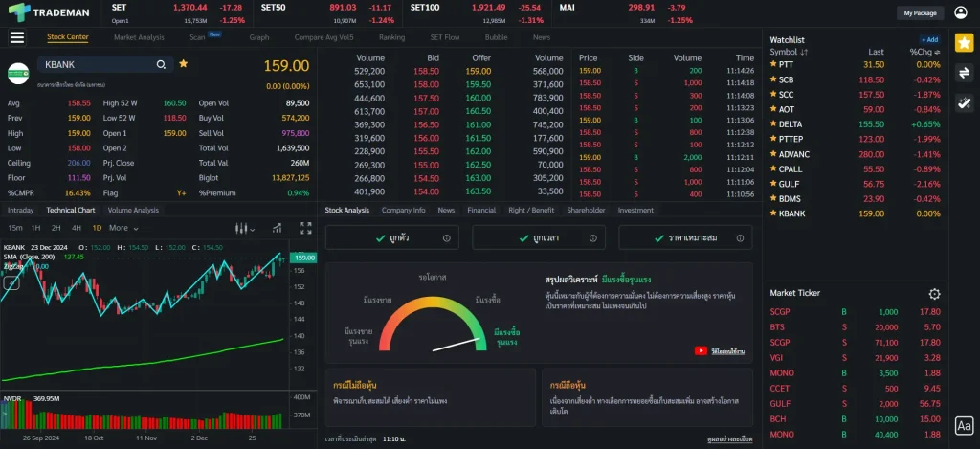Select the yellow star watchlist sidebar icon
The width and height of the screenshot is (980, 449).
click(x=964, y=43)
